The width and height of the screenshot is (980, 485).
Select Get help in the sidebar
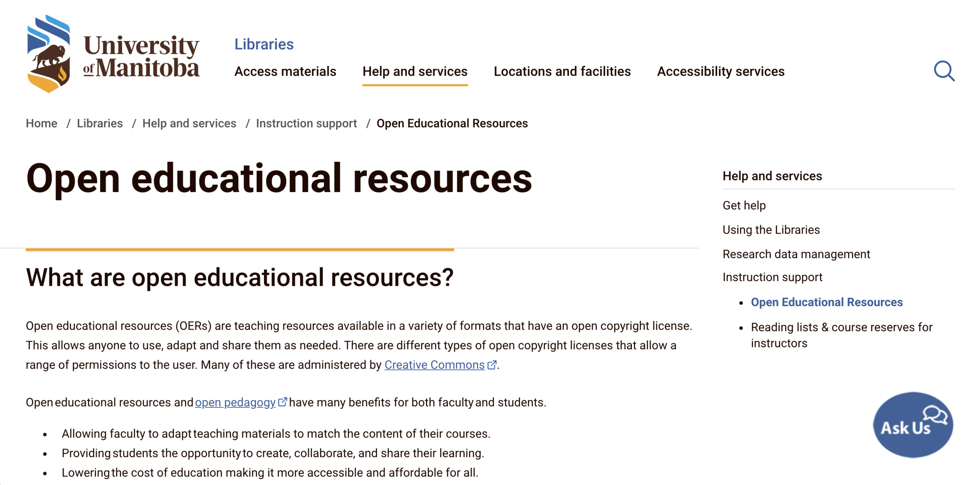click(744, 205)
